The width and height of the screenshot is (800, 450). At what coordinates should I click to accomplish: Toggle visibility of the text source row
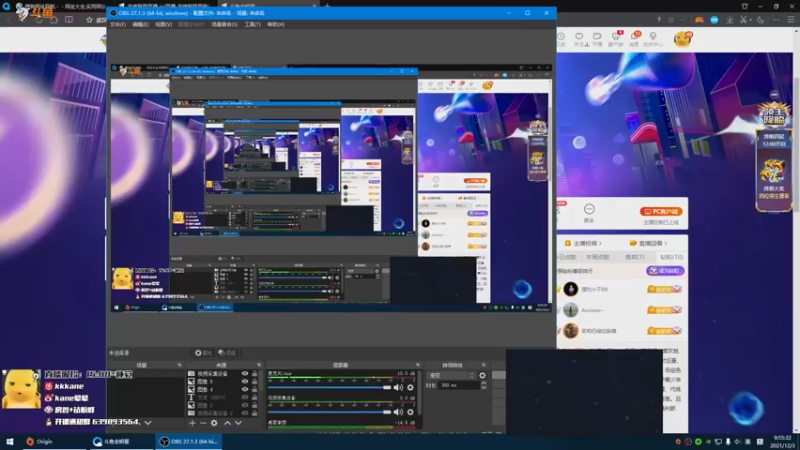point(245,397)
